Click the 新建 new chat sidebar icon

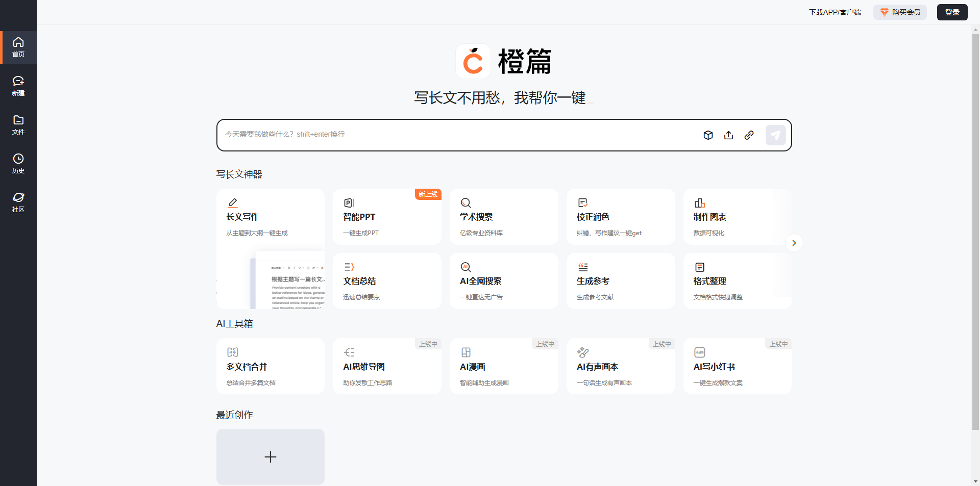pyautogui.click(x=18, y=81)
